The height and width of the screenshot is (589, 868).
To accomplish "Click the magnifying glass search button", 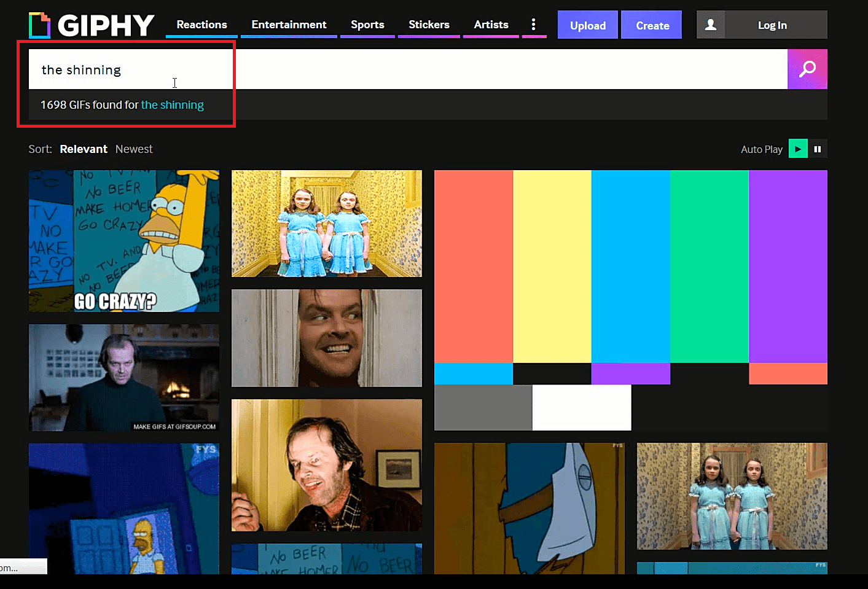I will click(807, 69).
